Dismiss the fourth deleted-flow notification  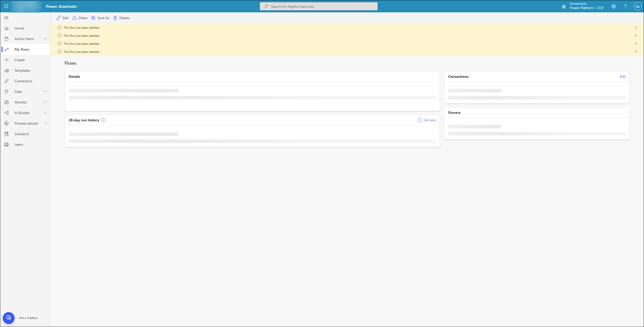(x=635, y=52)
